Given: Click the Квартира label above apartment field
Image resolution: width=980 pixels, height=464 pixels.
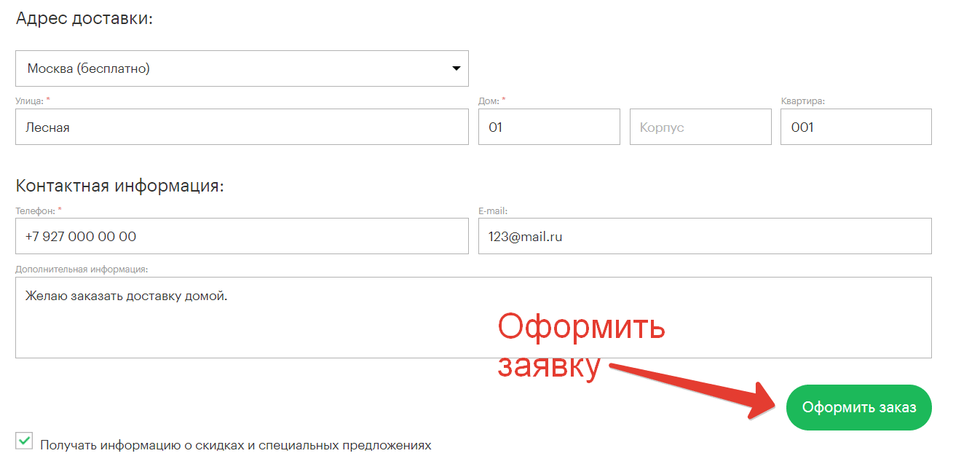Looking at the screenshot, I should point(802,101).
